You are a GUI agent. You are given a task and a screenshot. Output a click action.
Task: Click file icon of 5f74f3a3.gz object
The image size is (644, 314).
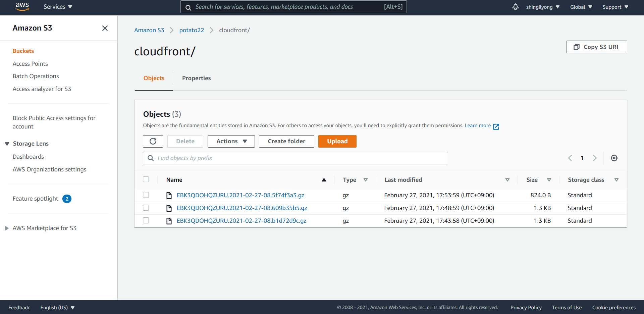[x=169, y=195]
